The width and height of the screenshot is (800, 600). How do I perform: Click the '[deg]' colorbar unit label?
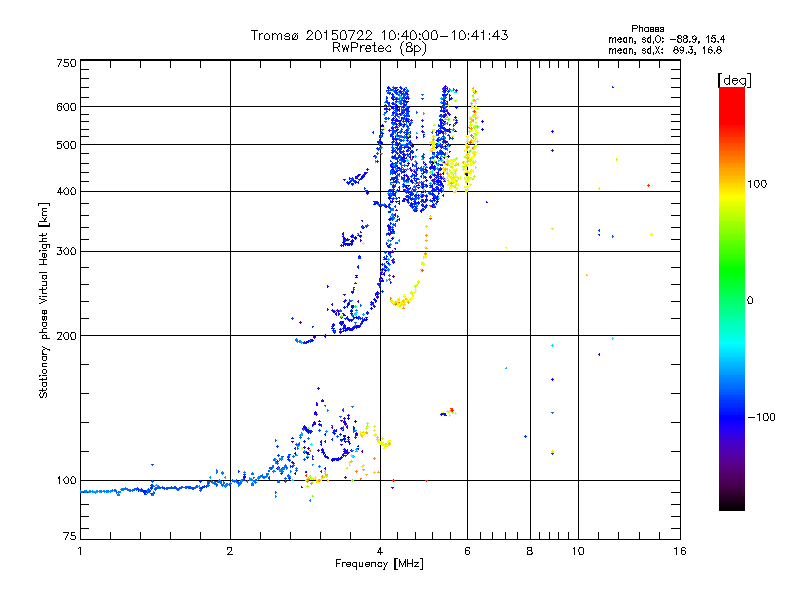coord(734,80)
